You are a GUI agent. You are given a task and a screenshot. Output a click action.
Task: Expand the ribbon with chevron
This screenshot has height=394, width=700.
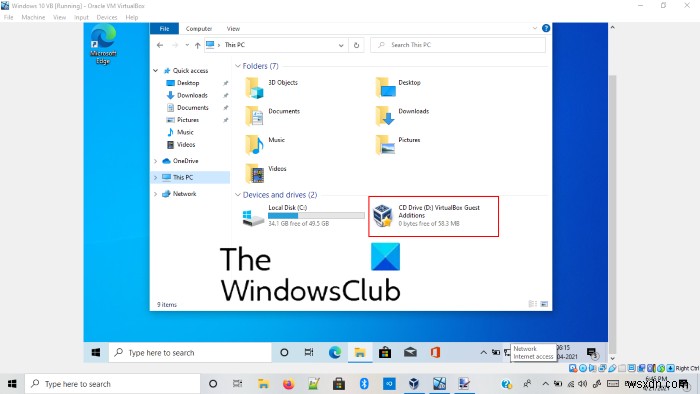[535, 28]
